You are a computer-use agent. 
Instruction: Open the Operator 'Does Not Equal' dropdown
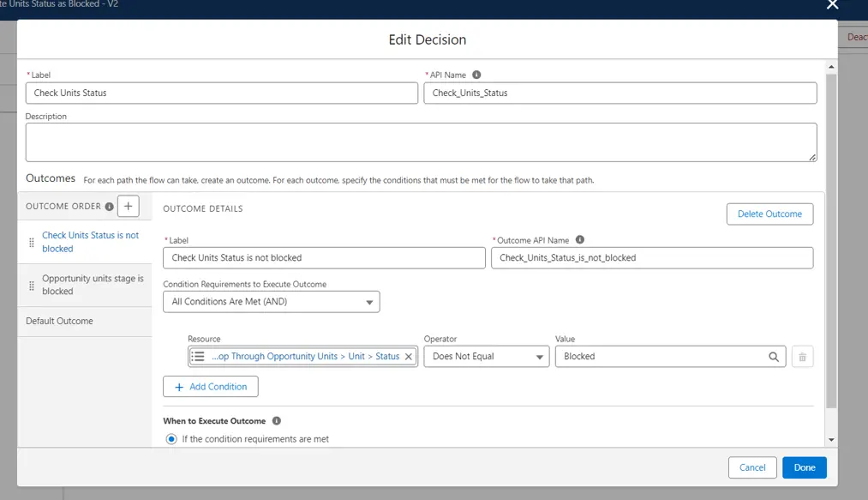(486, 357)
